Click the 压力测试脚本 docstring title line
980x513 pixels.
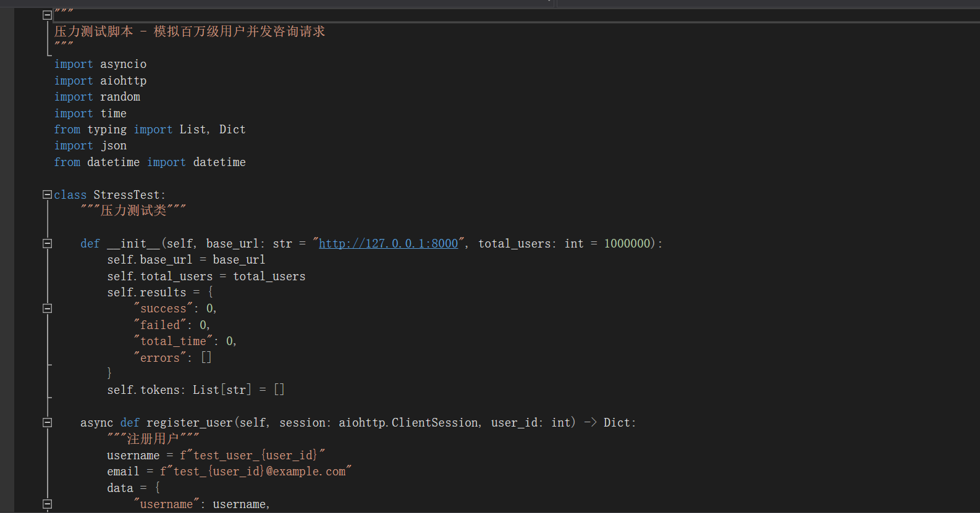pos(189,31)
